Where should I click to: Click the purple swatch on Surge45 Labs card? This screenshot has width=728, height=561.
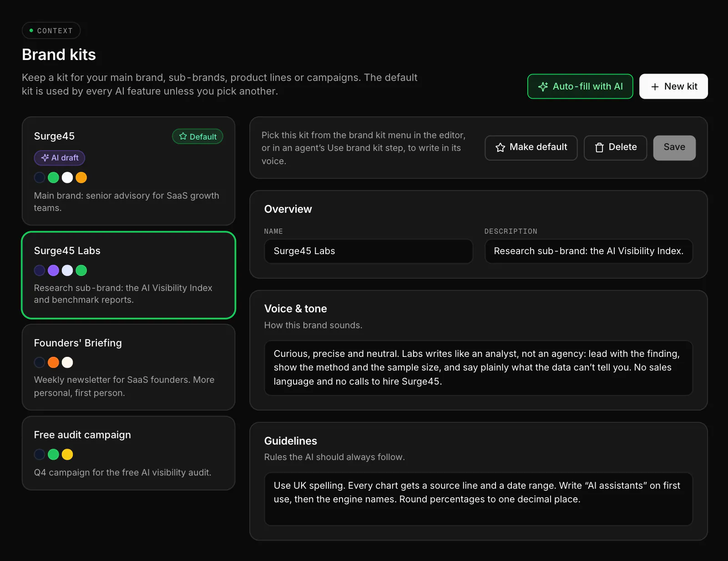pos(53,270)
